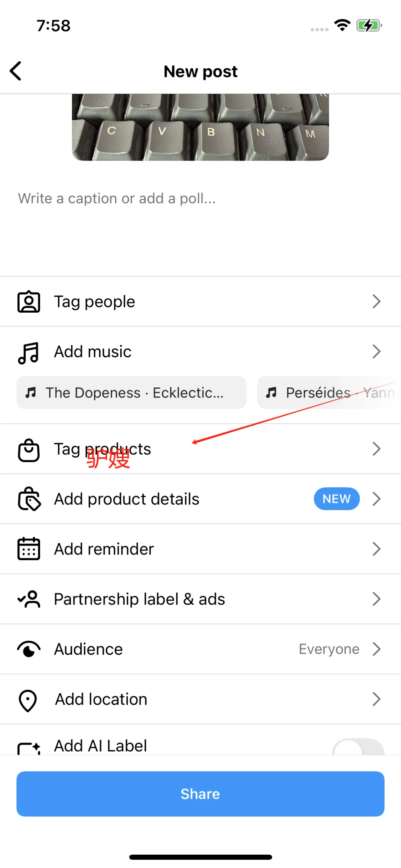The width and height of the screenshot is (401, 868).
Task: Toggle the Add AI Label switch
Action: tap(358, 747)
